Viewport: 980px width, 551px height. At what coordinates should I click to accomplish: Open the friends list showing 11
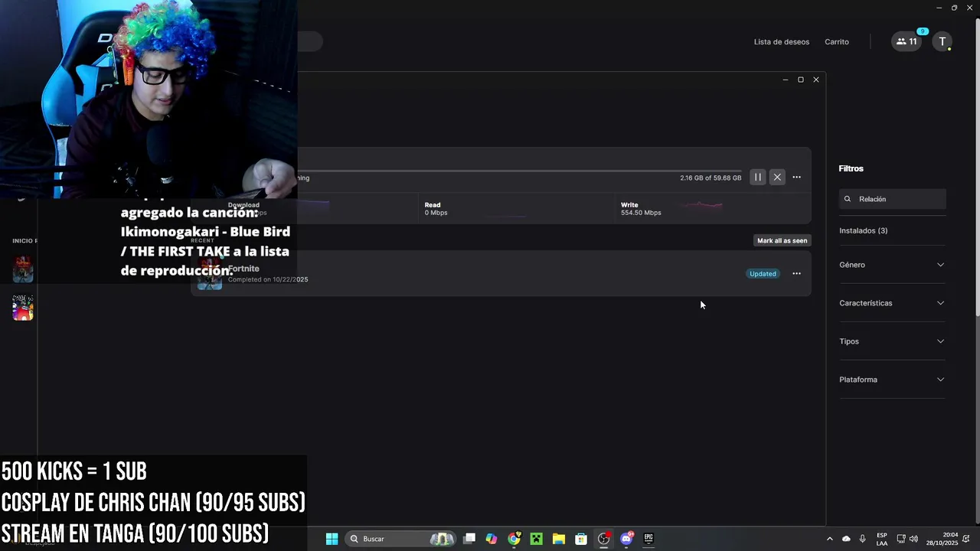click(906, 41)
